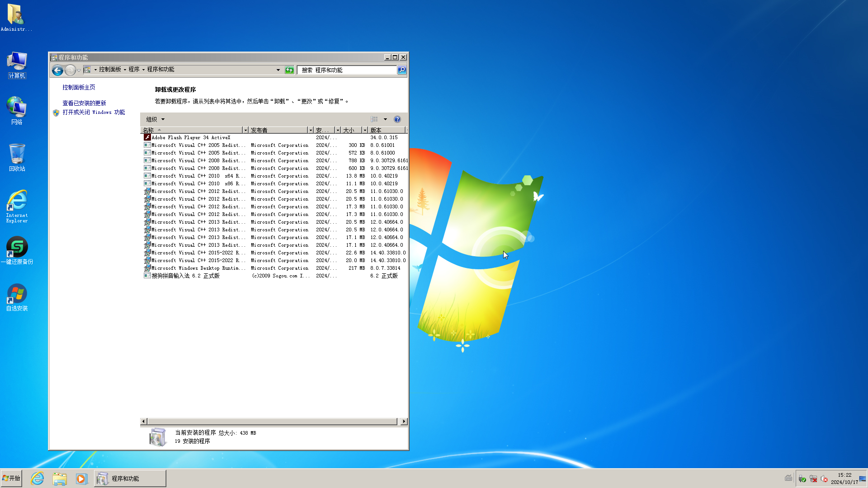The height and width of the screenshot is (488, 868).
Task: Sort by the 发布者 column header
Action: [278, 130]
